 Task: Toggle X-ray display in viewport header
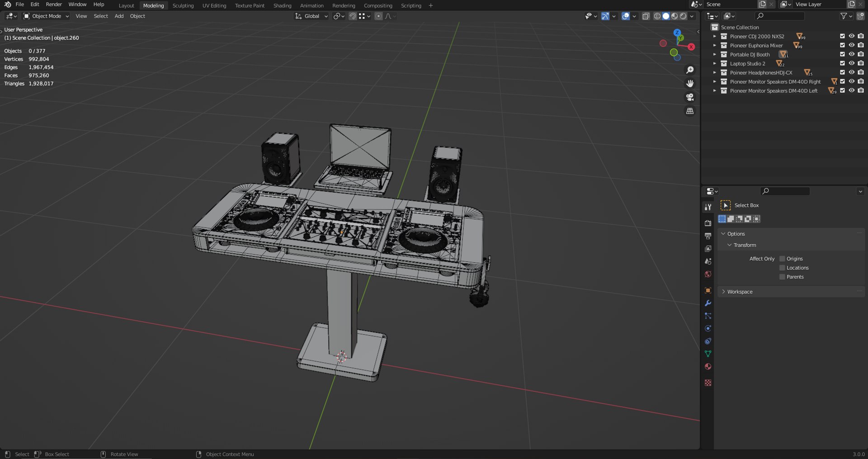646,16
